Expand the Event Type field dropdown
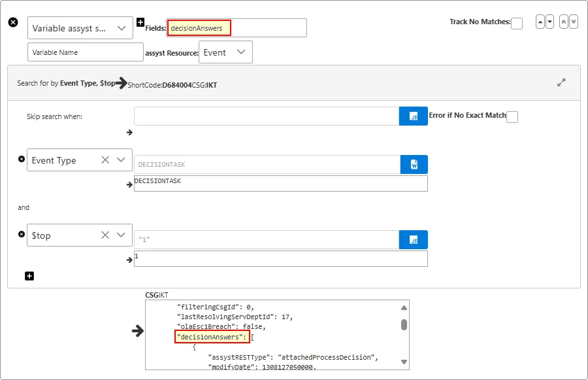This screenshot has height=380, width=588. click(121, 160)
